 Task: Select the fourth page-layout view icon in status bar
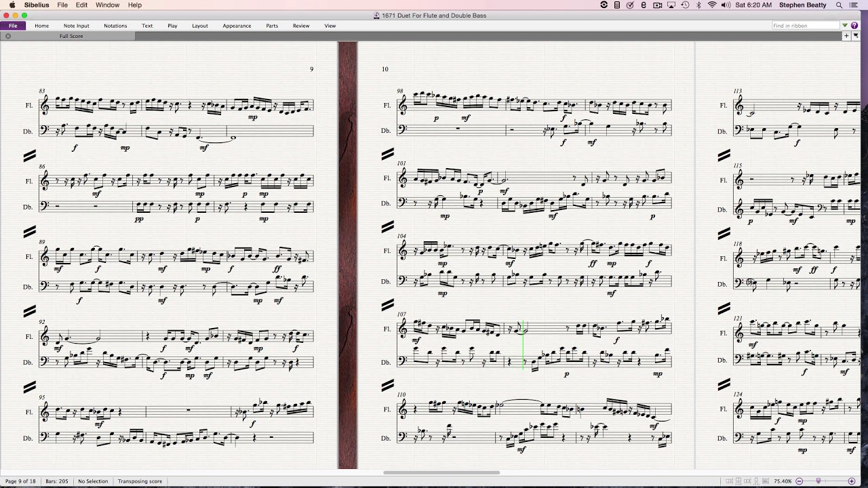755,481
